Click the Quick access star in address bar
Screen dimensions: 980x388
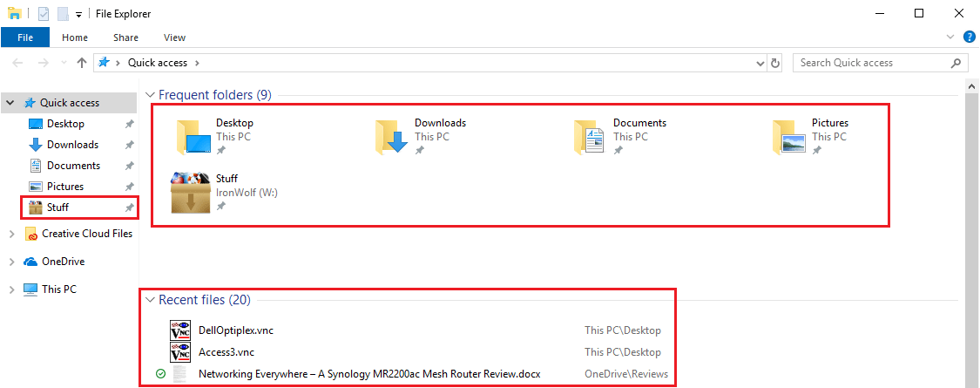[x=104, y=63]
